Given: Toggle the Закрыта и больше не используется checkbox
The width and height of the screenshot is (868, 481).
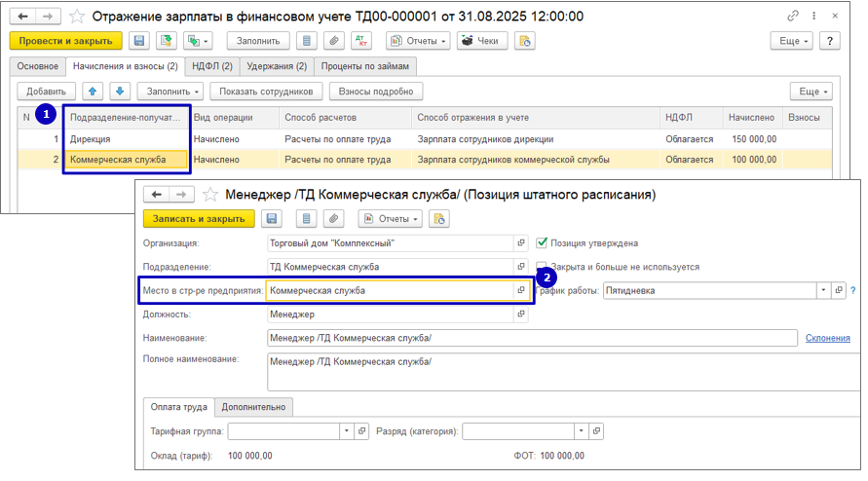Looking at the screenshot, I should click(x=543, y=267).
